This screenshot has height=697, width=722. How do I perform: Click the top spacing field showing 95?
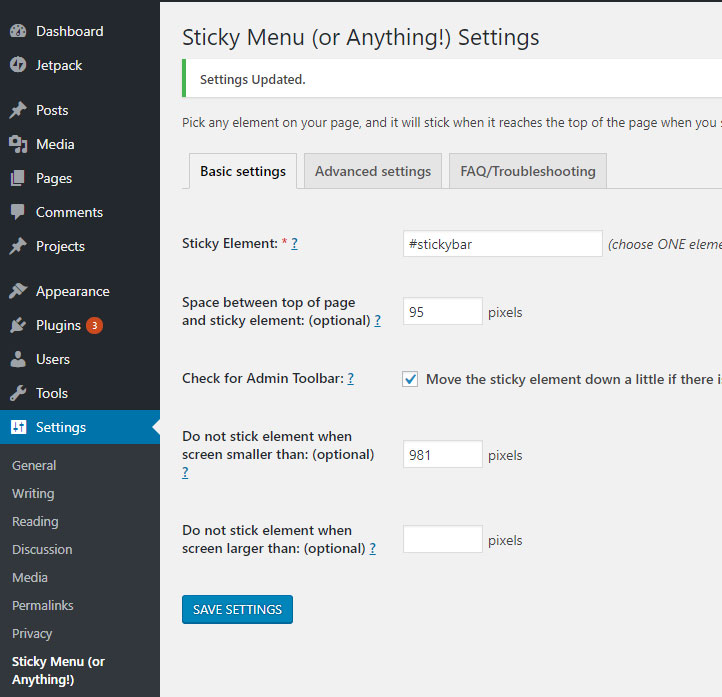(443, 311)
